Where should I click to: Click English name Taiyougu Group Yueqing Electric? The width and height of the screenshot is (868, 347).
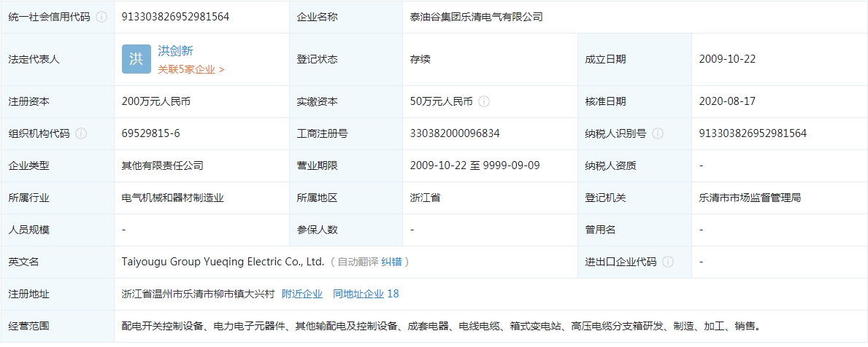click(x=223, y=262)
